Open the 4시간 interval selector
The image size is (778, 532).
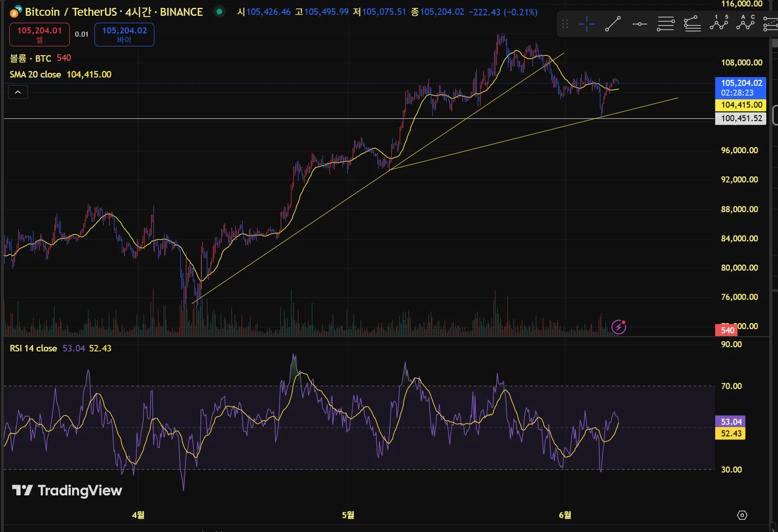click(x=138, y=12)
